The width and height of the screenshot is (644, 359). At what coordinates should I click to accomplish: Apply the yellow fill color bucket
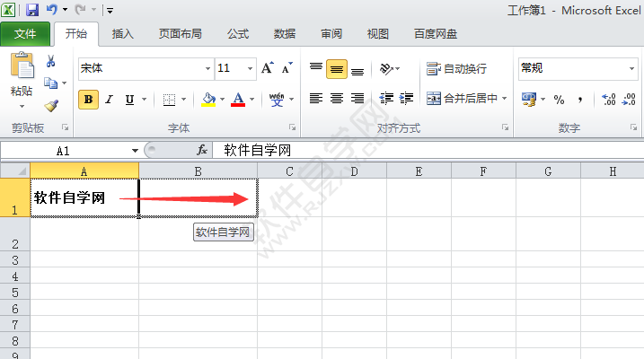tap(208, 100)
